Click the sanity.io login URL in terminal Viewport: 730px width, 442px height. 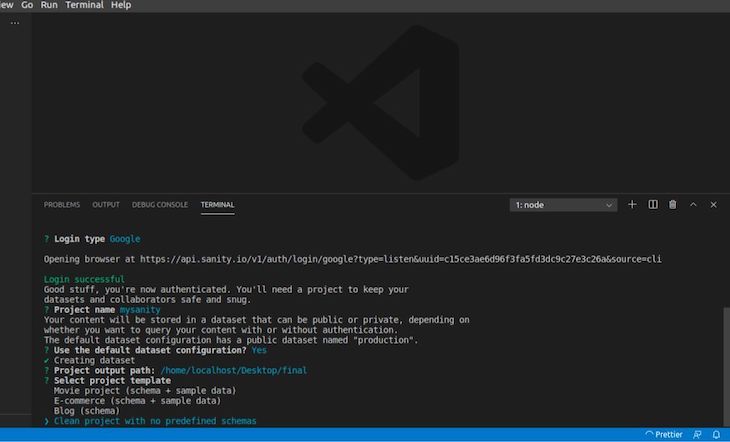pos(400,259)
